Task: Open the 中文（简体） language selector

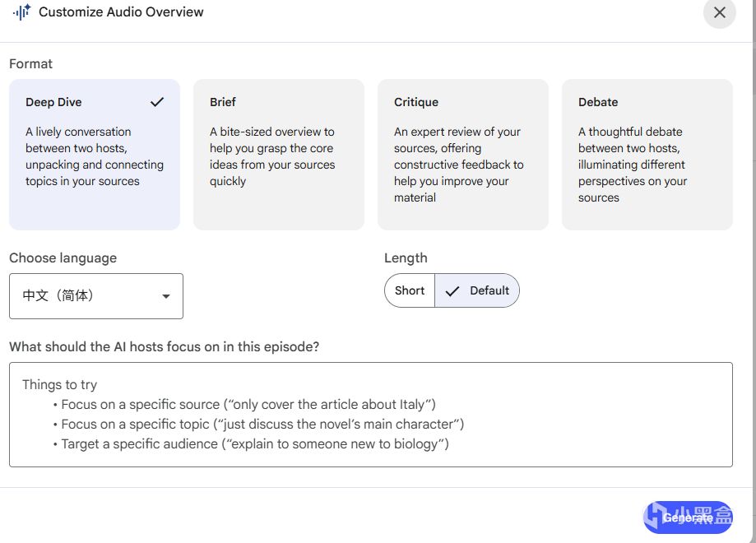Action: coord(95,296)
